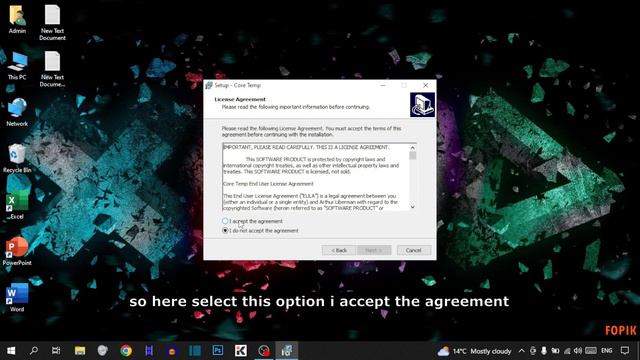
Task: Select the Network desktop icon
Action: 17,112
